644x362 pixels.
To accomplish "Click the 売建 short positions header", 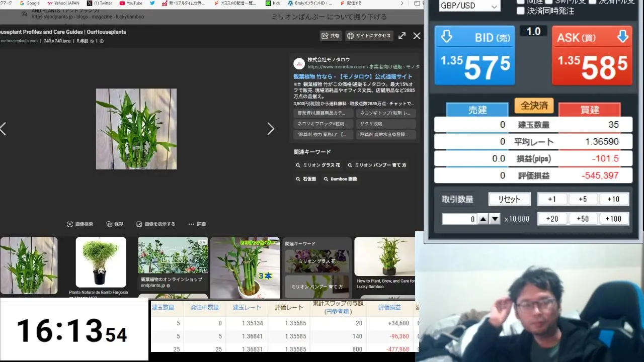I will pyautogui.click(x=477, y=110).
